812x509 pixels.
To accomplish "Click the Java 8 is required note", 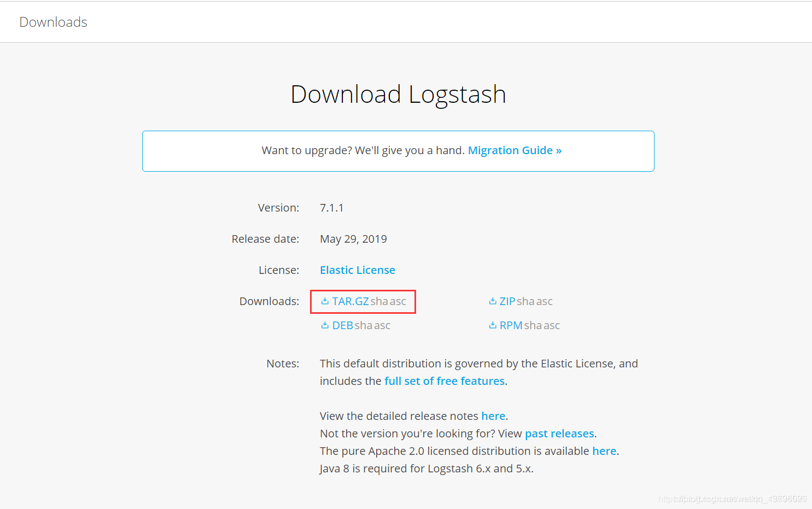I will [427, 469].
